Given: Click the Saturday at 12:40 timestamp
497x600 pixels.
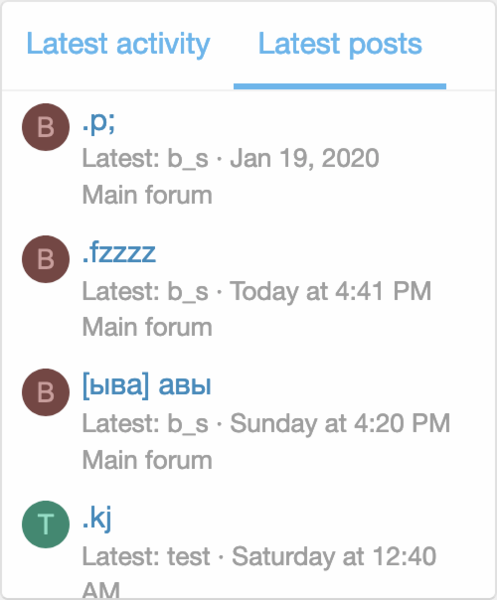Looking at the screenshot, I should pos(334,556).
